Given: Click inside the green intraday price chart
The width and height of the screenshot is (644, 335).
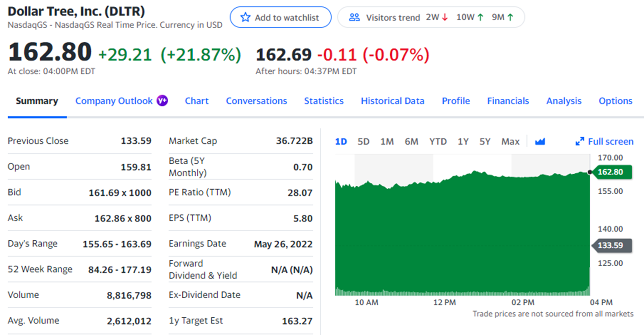Looking at the screenshot, I should [462, 232].
